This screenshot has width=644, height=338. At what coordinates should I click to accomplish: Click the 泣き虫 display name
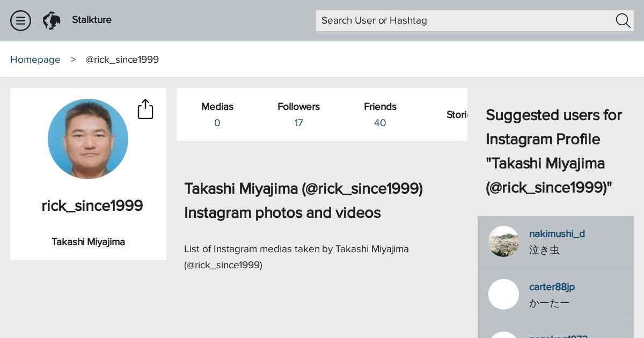pos(544,250)
